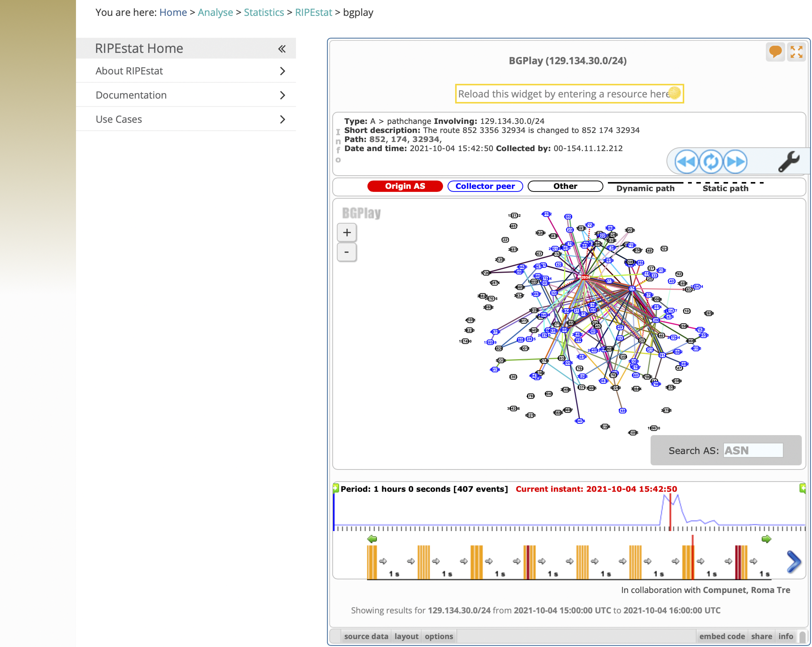The height and width of the screenshot is (647, 812).
Task: Click the Statistics breadcrumb link
Action: pos(264,12)
